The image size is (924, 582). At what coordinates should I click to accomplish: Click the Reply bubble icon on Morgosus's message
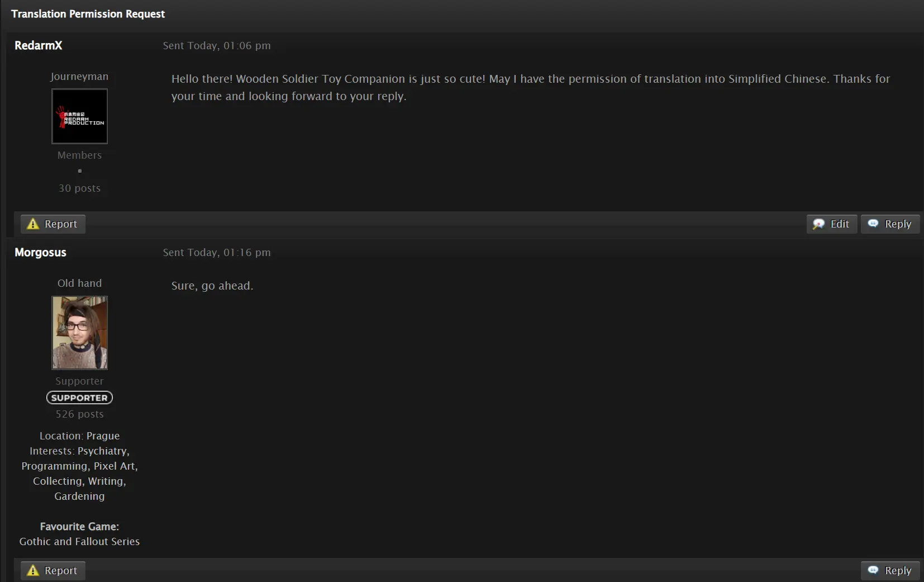873,570
